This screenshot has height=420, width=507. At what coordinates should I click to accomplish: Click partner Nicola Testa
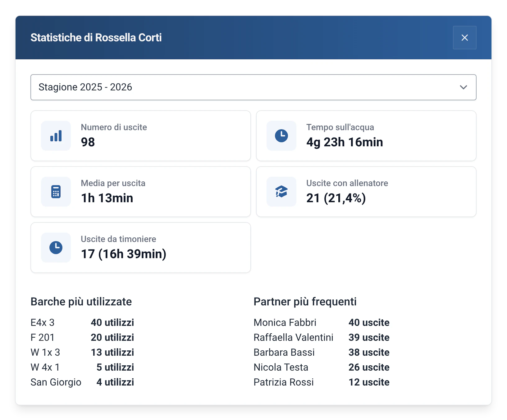click(x=281, y=367)
